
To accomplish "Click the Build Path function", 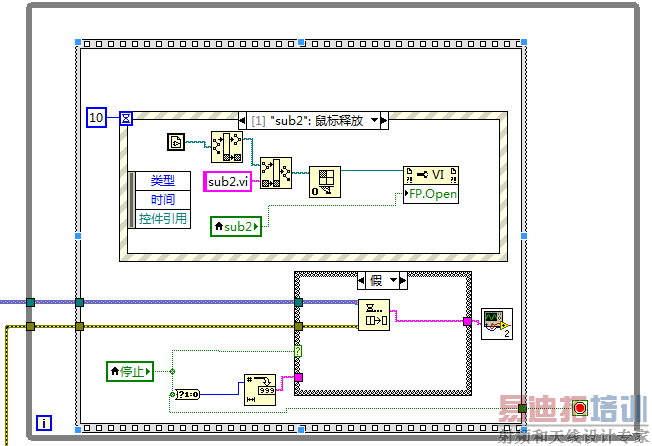I will click(276, 173).
